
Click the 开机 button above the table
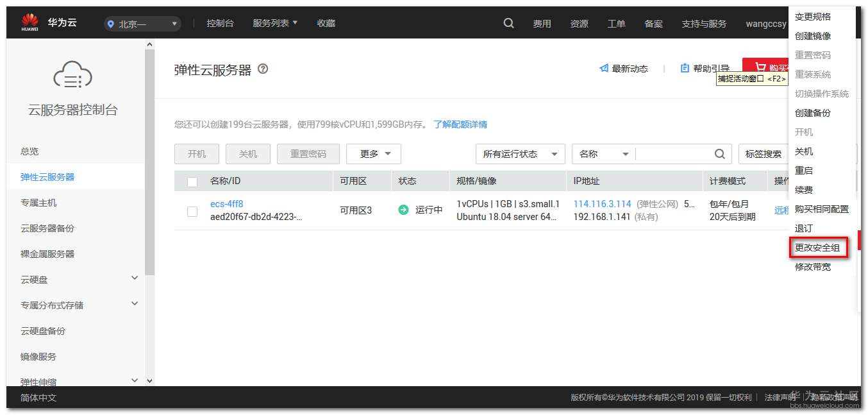197,154
